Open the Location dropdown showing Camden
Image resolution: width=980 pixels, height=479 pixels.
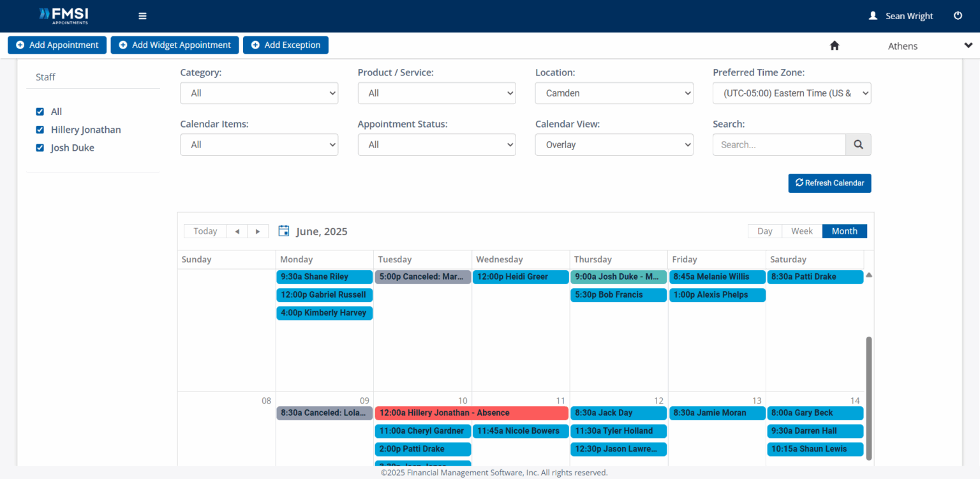(614, 93)
